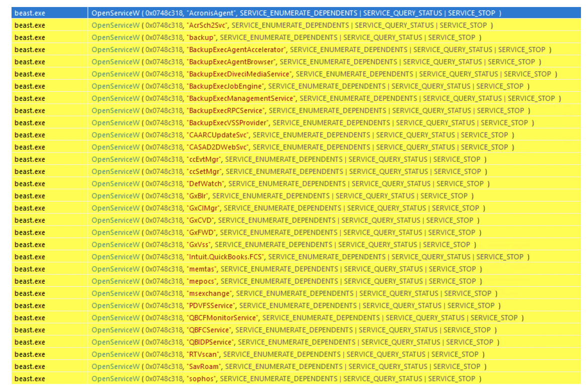Click the "QBIDPService" service name

[210, 342]
